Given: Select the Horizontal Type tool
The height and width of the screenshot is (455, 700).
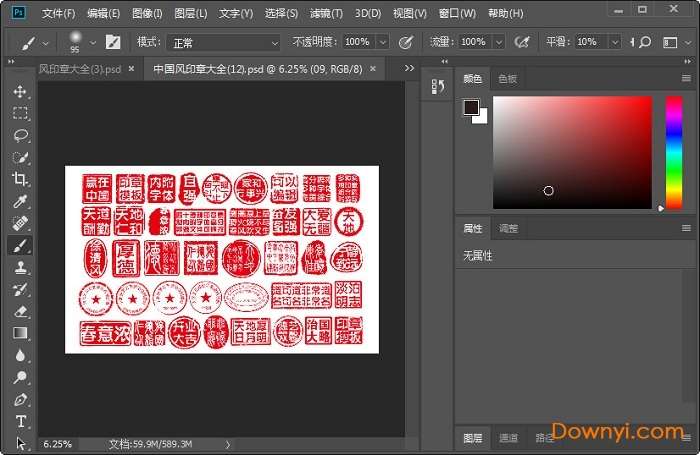Looking at the screenshot, I should pos(20,421).
